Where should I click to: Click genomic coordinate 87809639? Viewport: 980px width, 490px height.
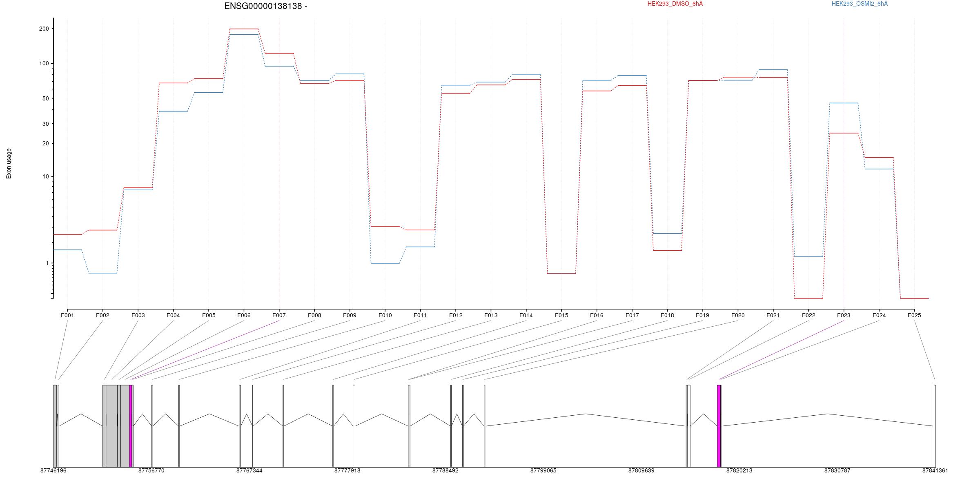tap(641, 470)
